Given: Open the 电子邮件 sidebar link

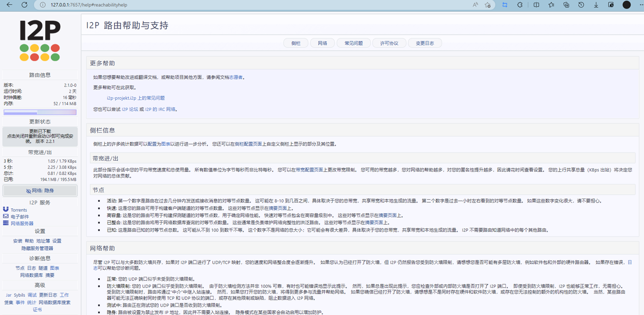Looking at the screenshot, I should pos(20,217).
